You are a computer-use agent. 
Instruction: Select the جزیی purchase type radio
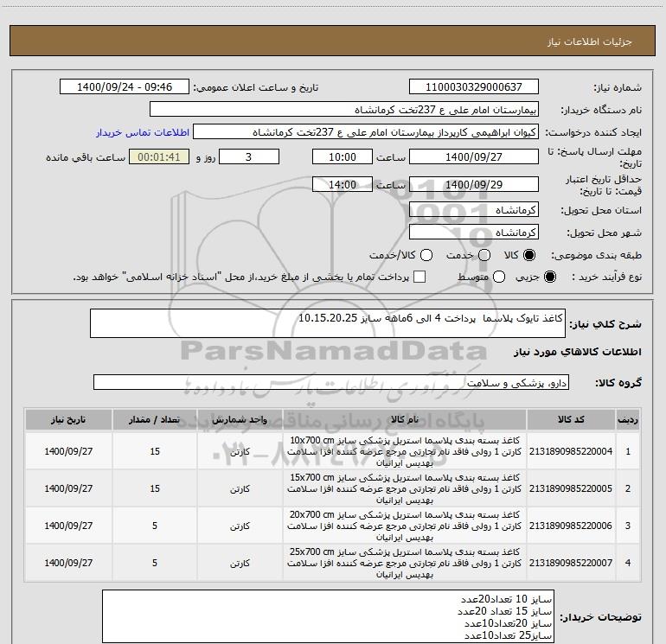point(549,277)
